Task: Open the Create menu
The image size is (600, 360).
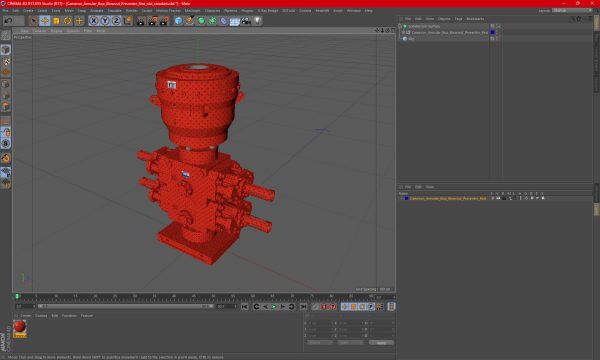Action: [x=28, y=11]
